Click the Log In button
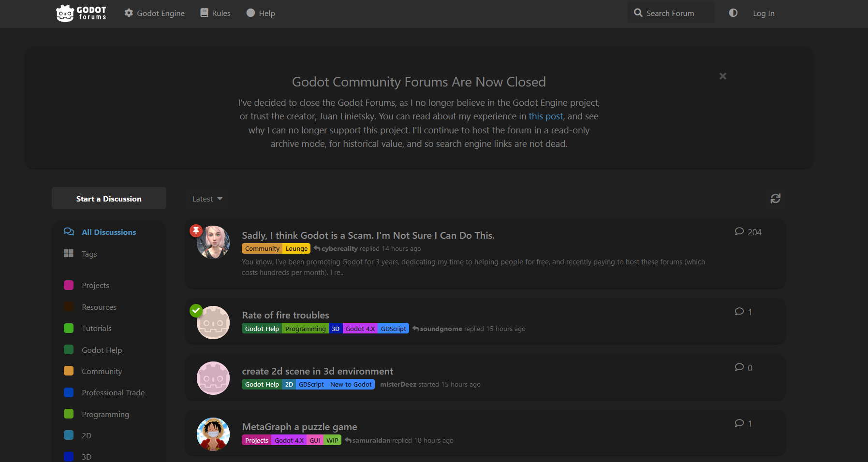This screenshot has height=462, width=868. 763,14
